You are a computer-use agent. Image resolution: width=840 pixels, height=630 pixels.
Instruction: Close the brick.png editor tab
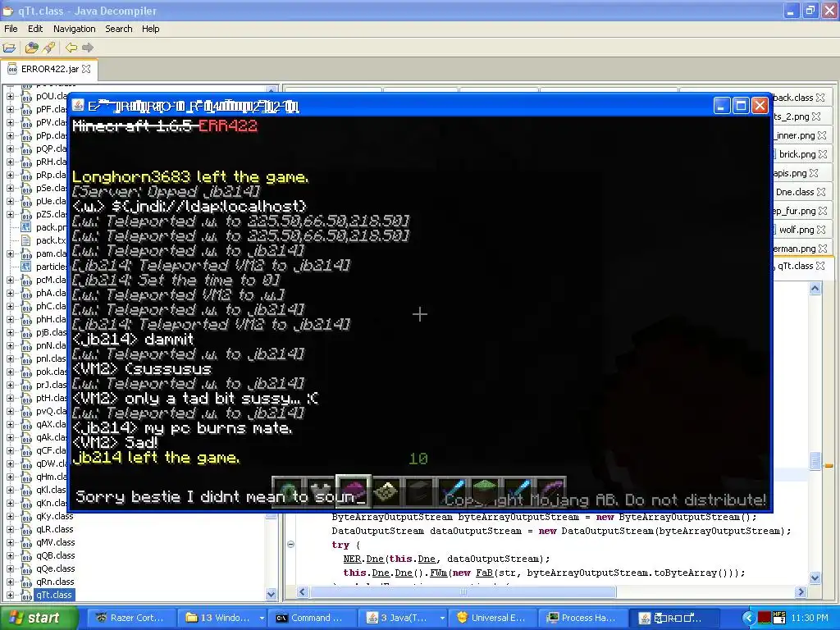coord(822,154)
